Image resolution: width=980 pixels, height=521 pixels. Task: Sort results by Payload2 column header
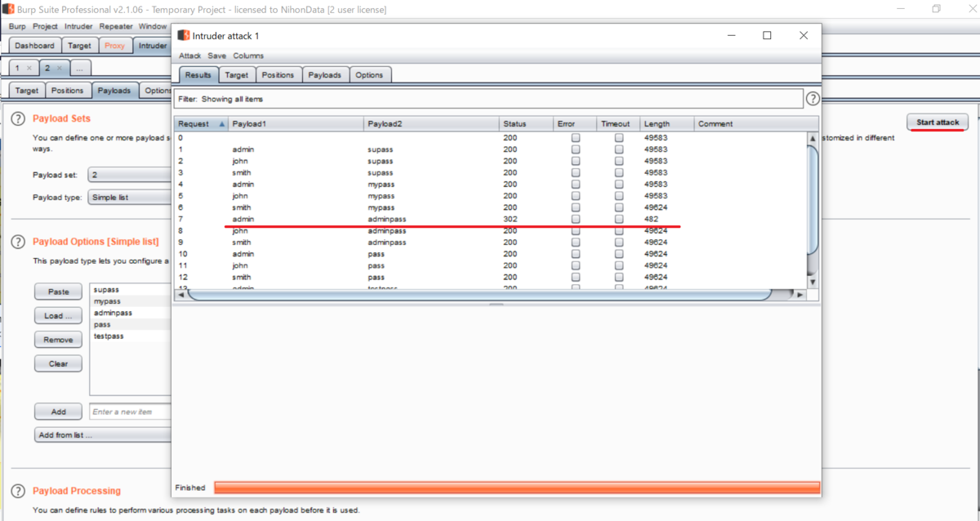pyautogui.click(x=431, y=124)
